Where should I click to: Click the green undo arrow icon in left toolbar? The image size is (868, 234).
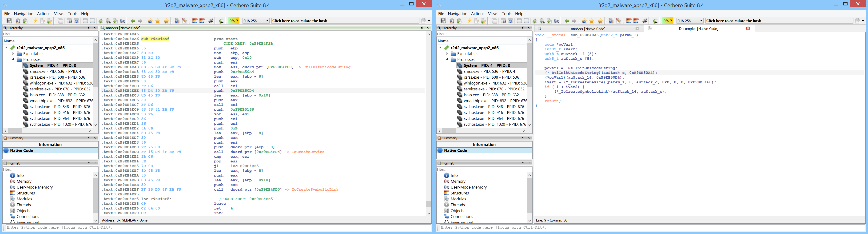click(221, 21)
